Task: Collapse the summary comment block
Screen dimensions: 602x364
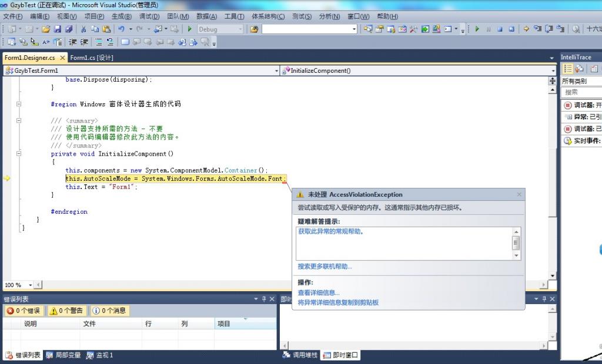Action: pyautogui.click(x=18, y=120)
